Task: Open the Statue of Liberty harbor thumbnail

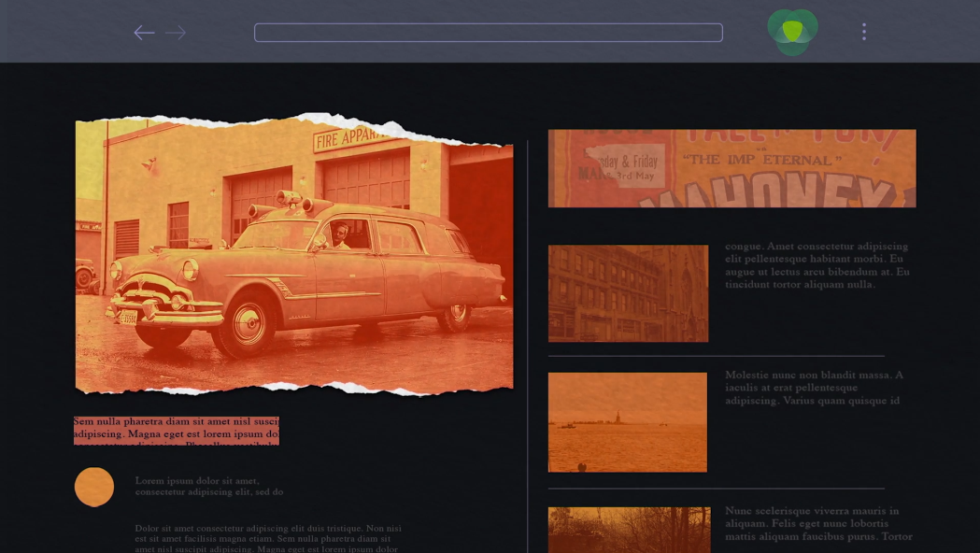Action: pos(628,422)
